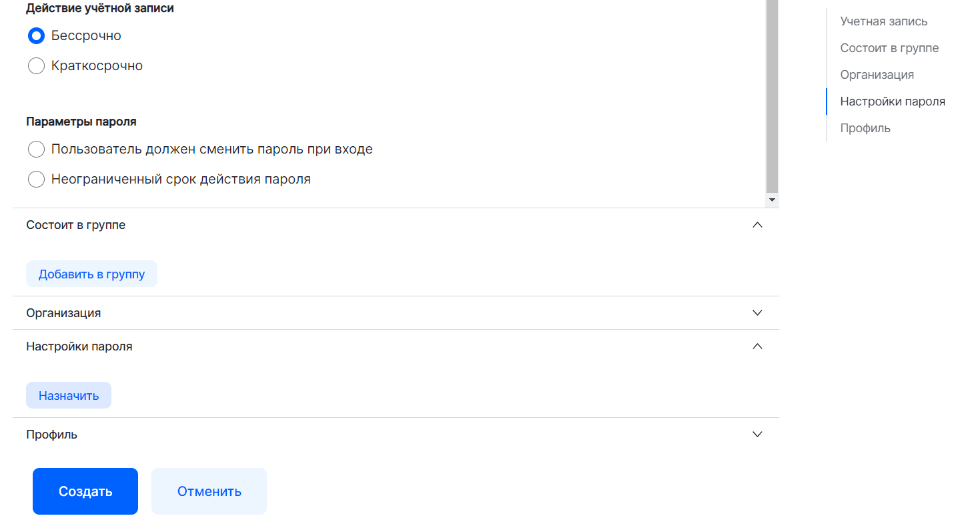Expand the Организация section chevron
The height and width of the screenshot is (520, 980).
pos(757,313)
